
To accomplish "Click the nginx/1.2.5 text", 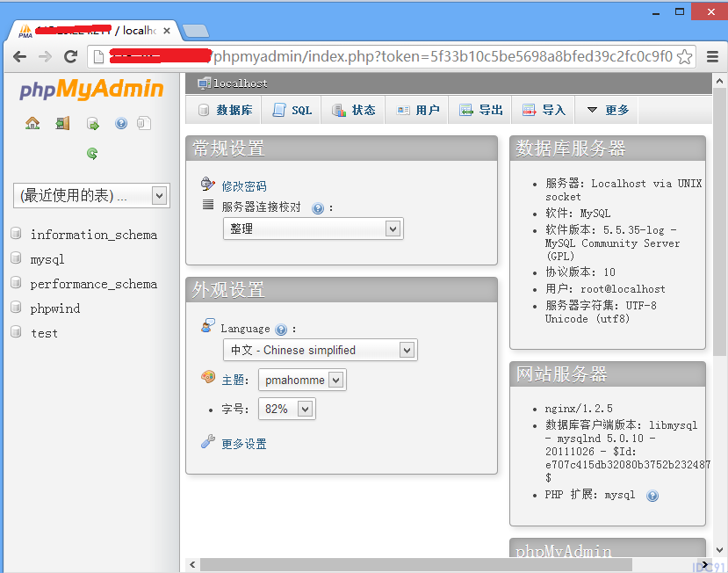I will [x=579, y=409].
